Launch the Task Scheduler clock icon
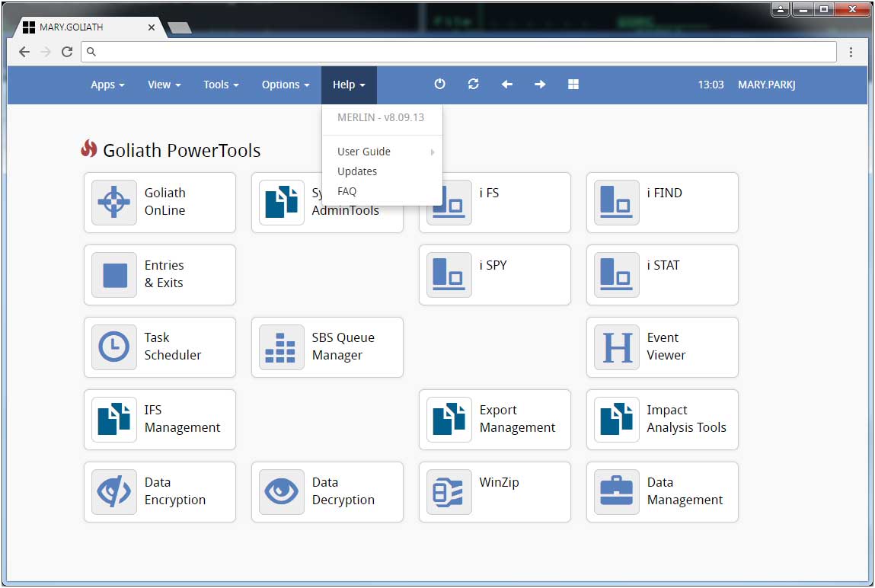The width and height of the screenshot is (875, 588). click(114, 347)
